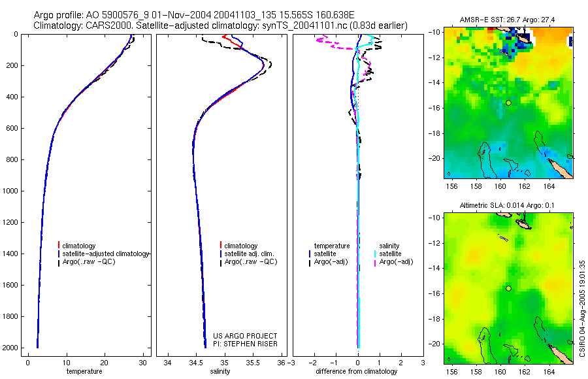Click the temperature x-axis label
Image resolution: width=588 pixels, height=379 pixels.
pyautogui.click(x=84, y=372)
